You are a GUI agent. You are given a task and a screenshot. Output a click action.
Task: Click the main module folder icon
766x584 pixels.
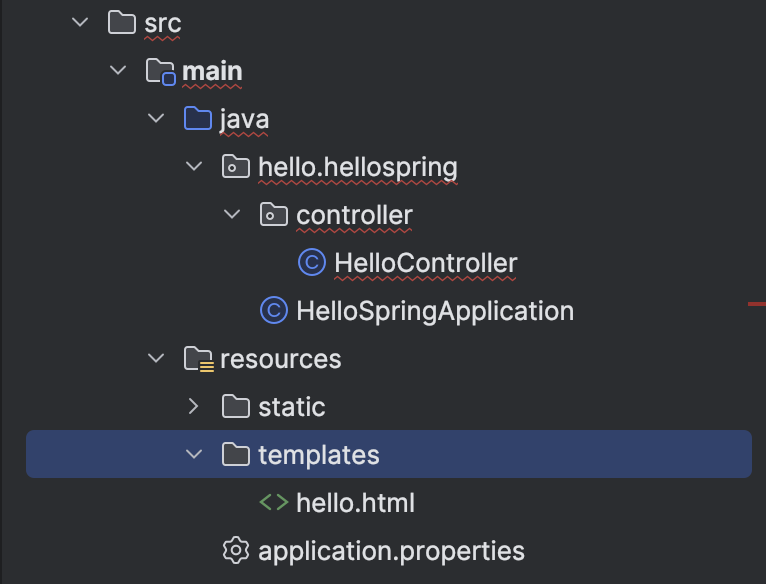(160, 71)
